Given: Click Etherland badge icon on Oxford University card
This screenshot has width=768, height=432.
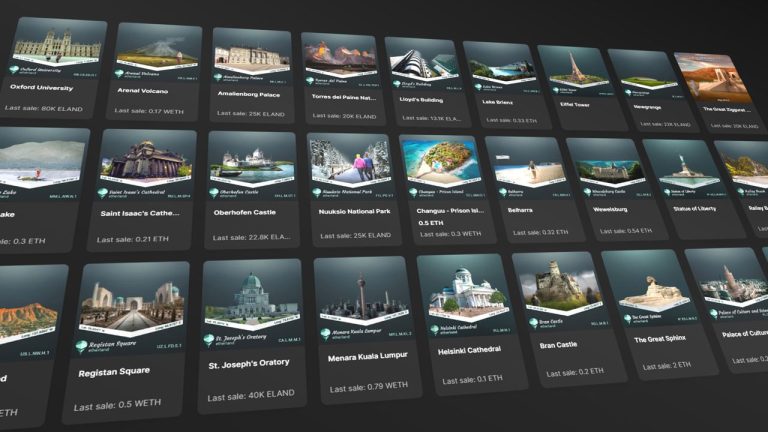Looking at the screenshot, I should click(x=15, y=71).
